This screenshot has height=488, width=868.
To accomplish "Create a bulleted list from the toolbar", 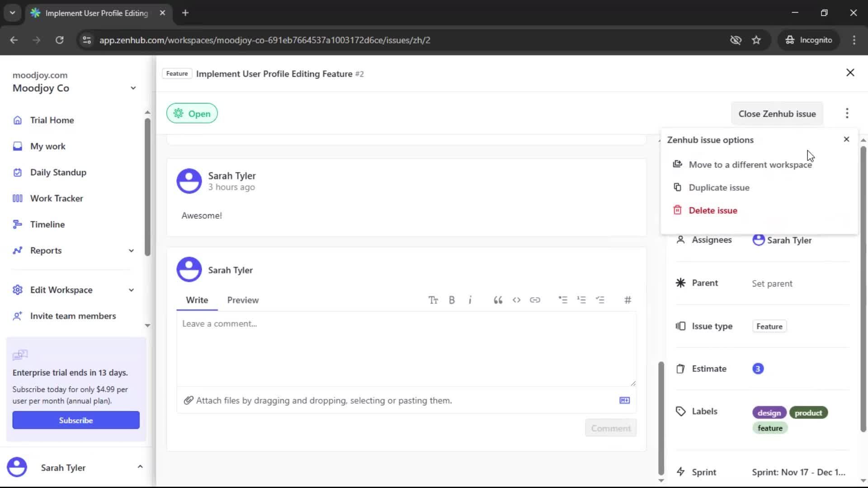I will pos(563,300).
